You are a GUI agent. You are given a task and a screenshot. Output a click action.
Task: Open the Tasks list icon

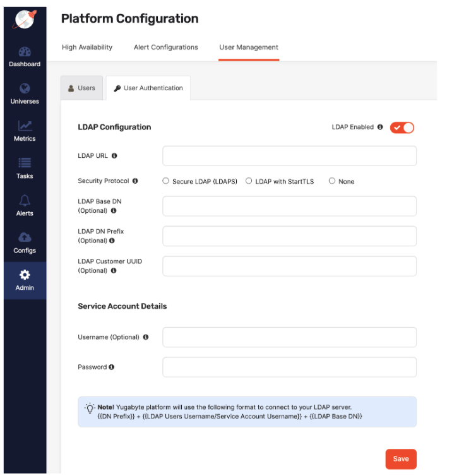(x=25, y=164)
